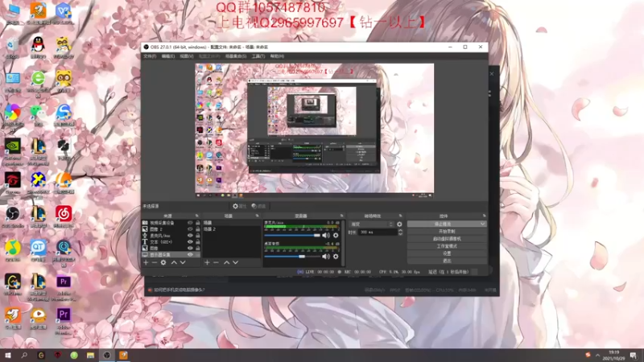Move selected source up in Sources list

174,262
